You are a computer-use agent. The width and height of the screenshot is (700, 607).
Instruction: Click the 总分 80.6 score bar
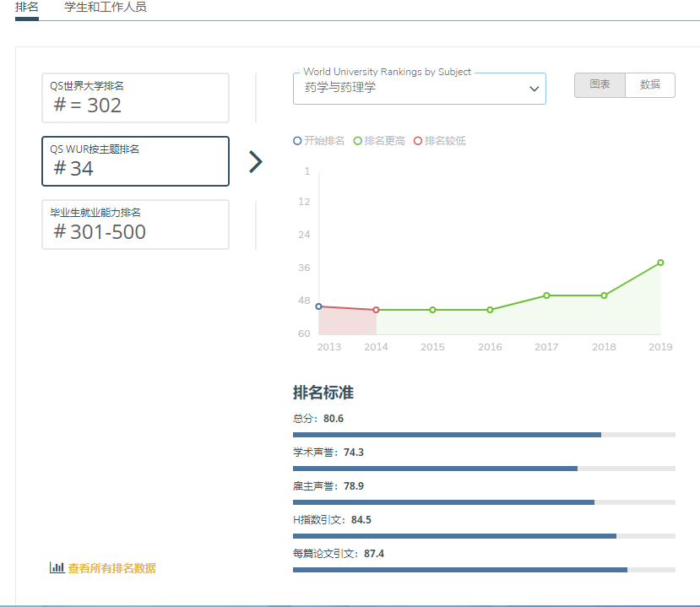(484, 435)
